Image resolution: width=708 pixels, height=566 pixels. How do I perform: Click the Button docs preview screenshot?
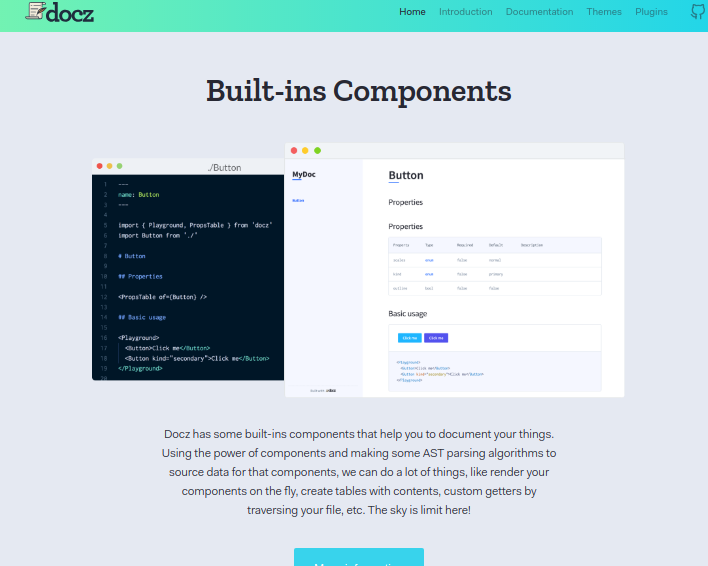click(x=454, y=270)
